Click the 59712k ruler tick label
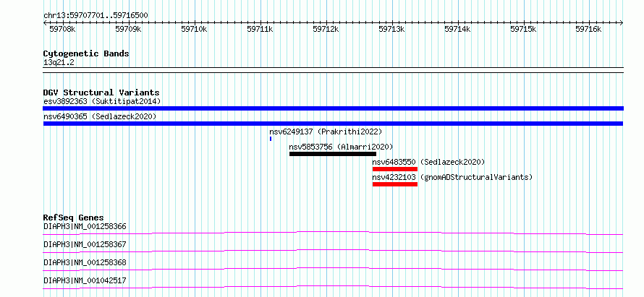 pos(326,30)
